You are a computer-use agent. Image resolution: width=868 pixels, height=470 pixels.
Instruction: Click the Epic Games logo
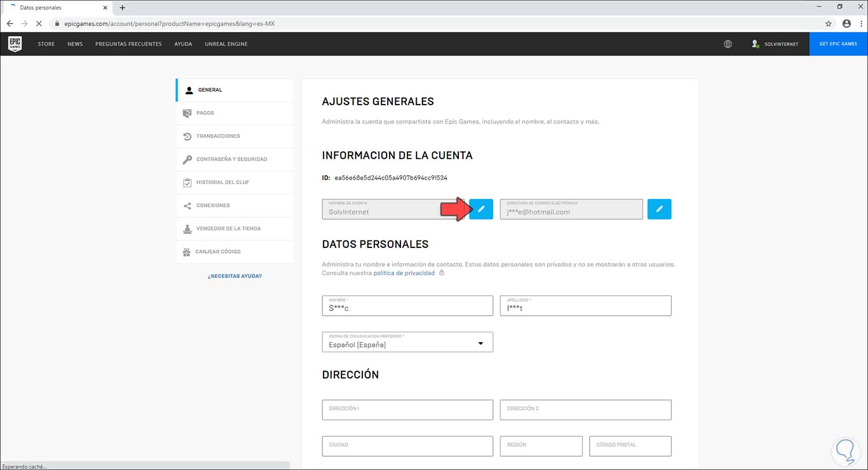(15, 44)
